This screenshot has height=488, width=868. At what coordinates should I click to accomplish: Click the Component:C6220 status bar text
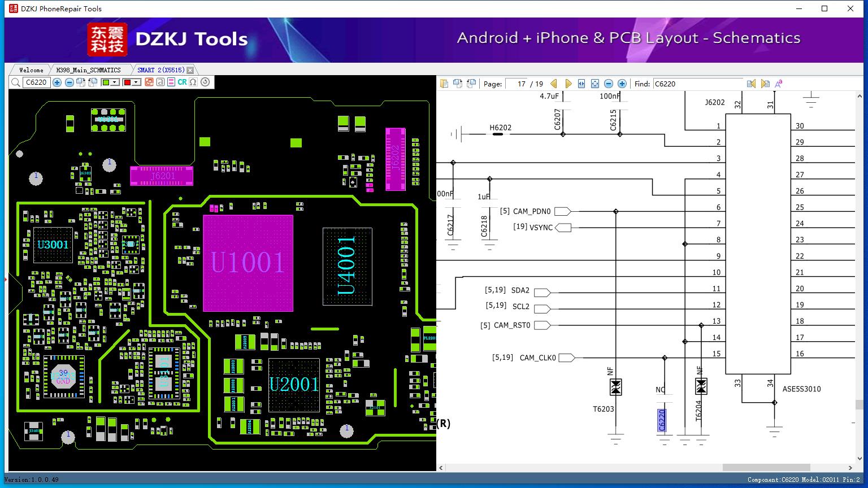(772, 480)
